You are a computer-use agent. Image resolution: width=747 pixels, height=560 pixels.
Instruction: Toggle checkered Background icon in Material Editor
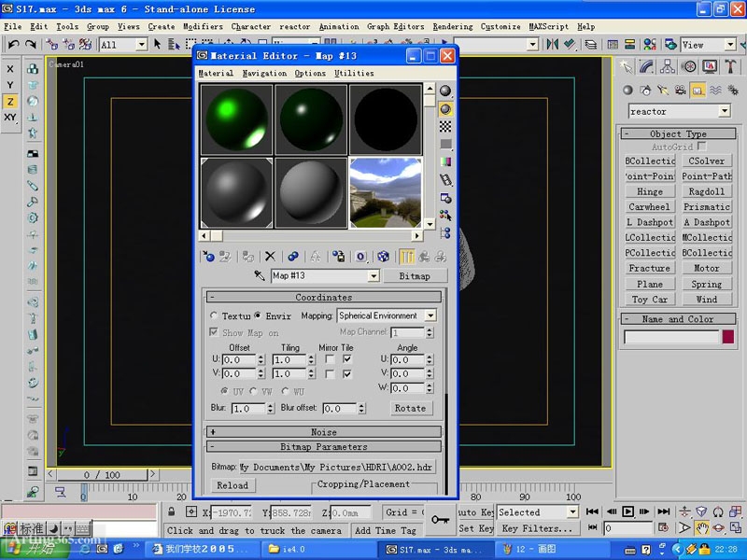click(445, 127)
